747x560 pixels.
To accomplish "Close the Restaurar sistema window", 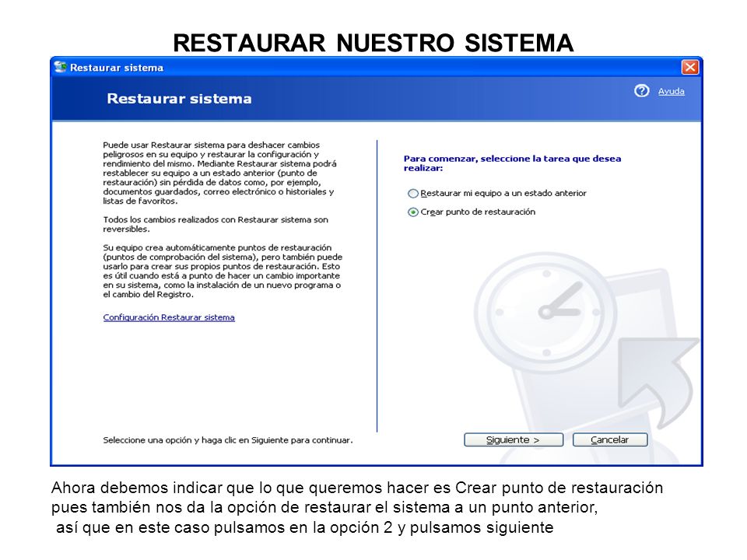I will 690,67.
